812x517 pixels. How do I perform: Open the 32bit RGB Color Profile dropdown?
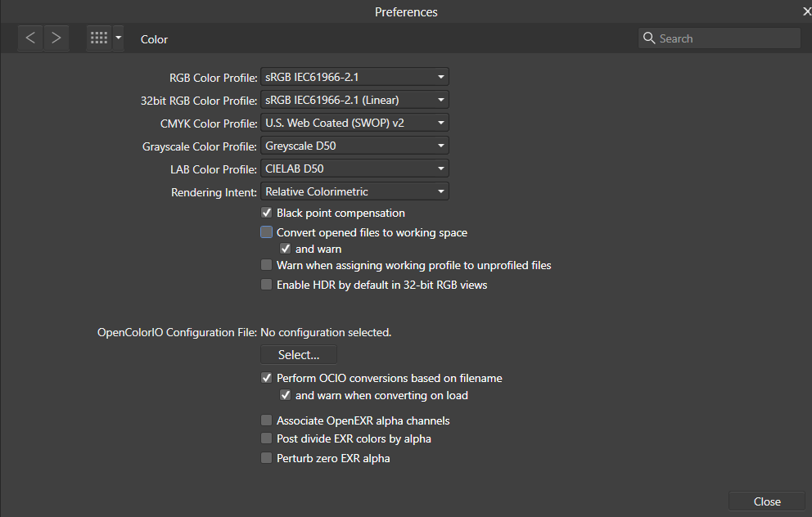click(354, 100)
